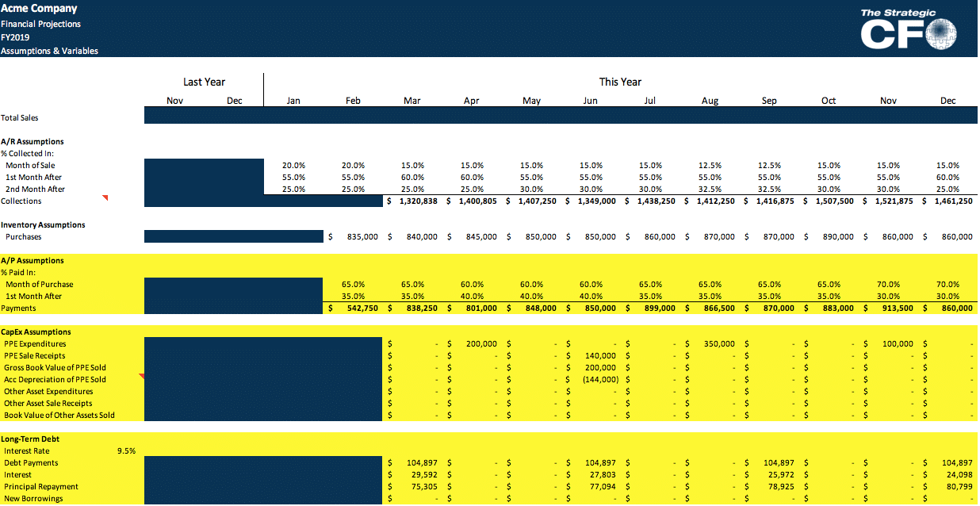Screen dimensions: 980x506
Task: Select August PPE Expenditures value 350,000
Action: 719,344
